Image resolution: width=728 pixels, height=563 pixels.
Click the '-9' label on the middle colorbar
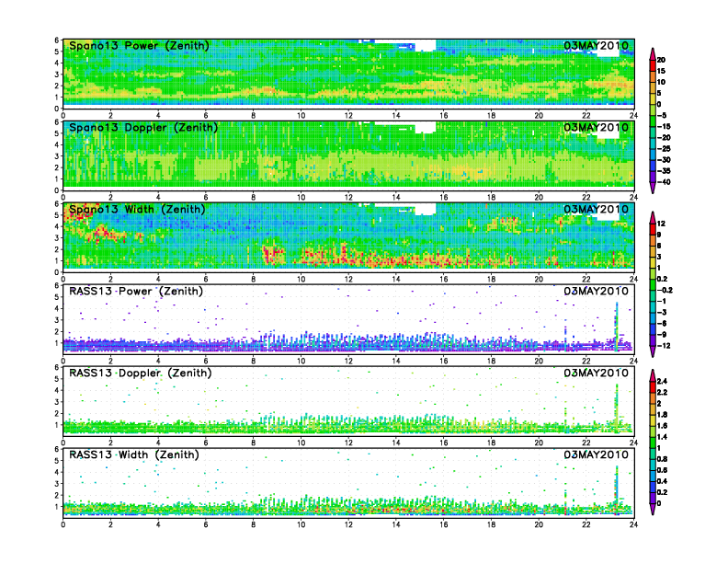click(x=662, y=335)
